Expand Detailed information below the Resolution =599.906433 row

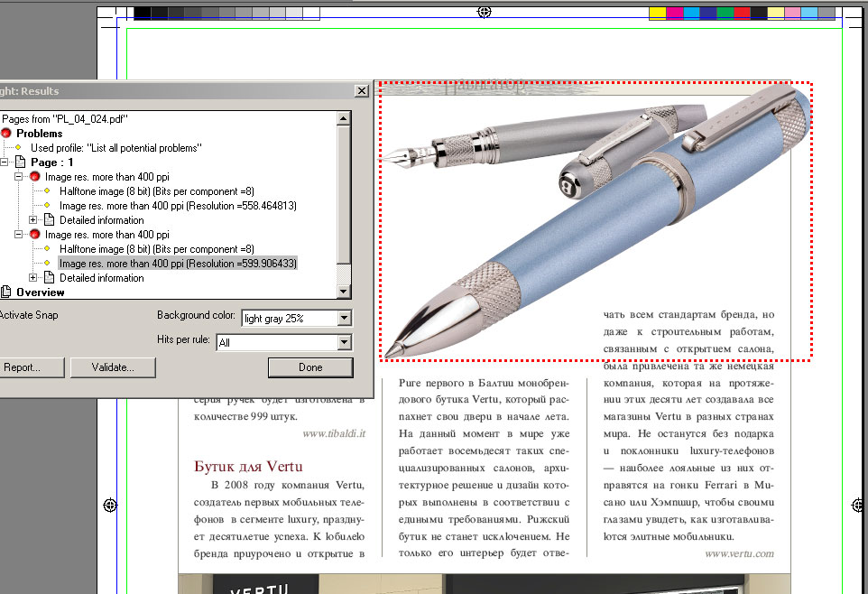coord(32,278)
